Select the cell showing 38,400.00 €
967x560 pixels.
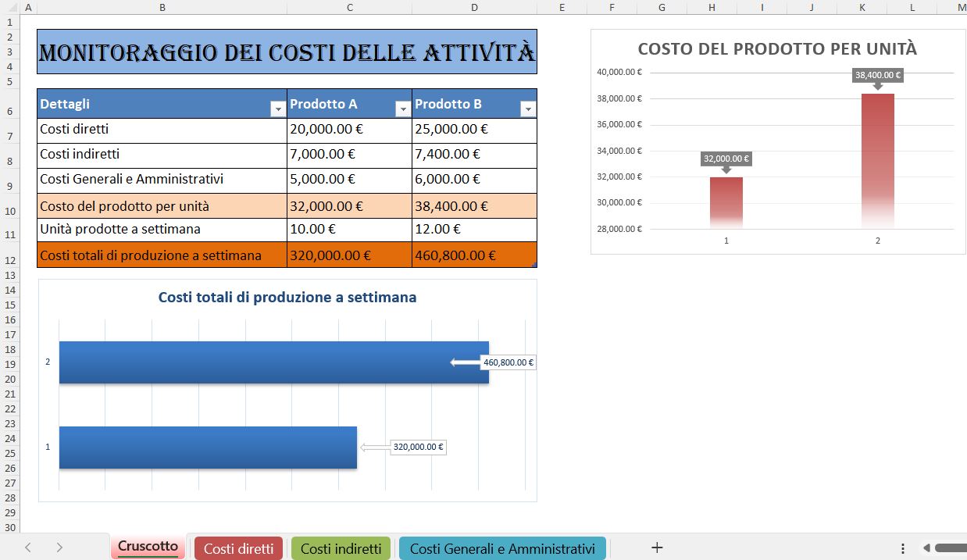[x=474, y=205]
